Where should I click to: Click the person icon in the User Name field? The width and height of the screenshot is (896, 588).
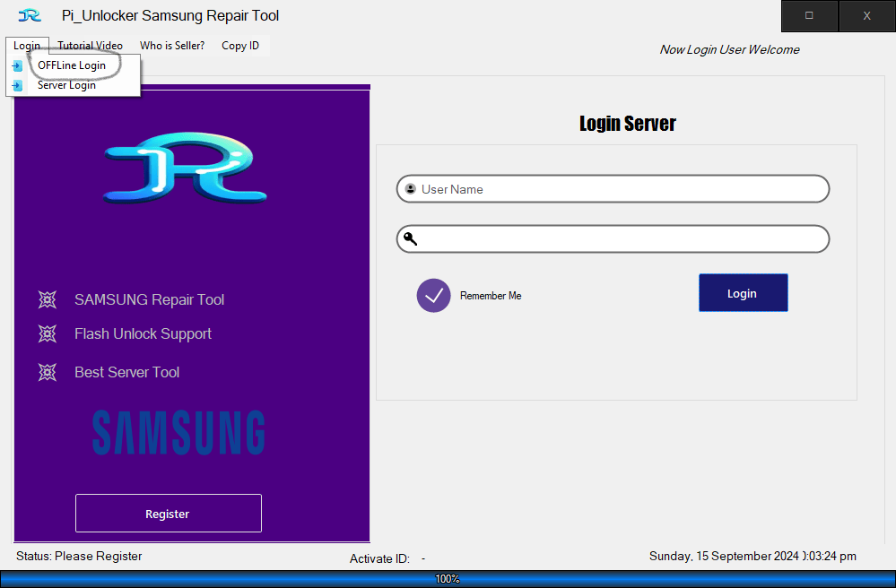(x=411, y=188)
